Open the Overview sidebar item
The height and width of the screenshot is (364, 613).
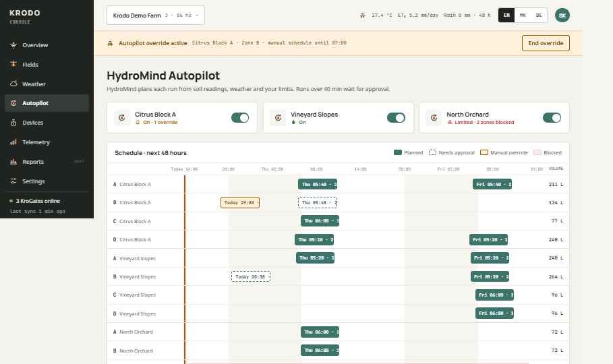[47, 45]
